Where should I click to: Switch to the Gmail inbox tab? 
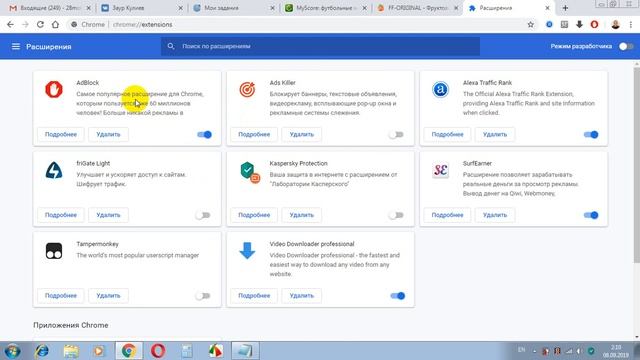[x=49, y=8]
